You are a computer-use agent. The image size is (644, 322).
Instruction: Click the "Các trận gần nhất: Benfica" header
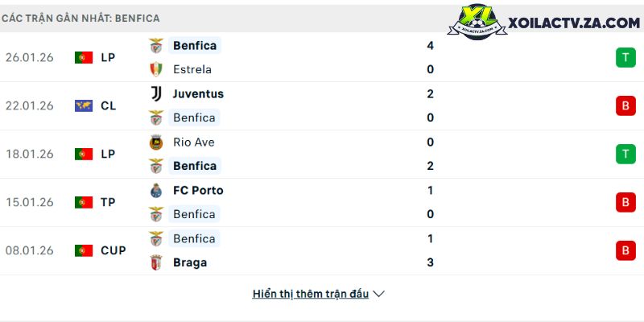coord(80,18)
